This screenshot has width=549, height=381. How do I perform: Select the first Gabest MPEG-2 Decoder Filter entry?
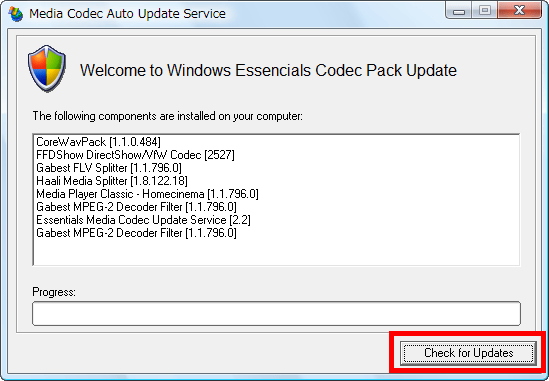click(x=137, y=207)
